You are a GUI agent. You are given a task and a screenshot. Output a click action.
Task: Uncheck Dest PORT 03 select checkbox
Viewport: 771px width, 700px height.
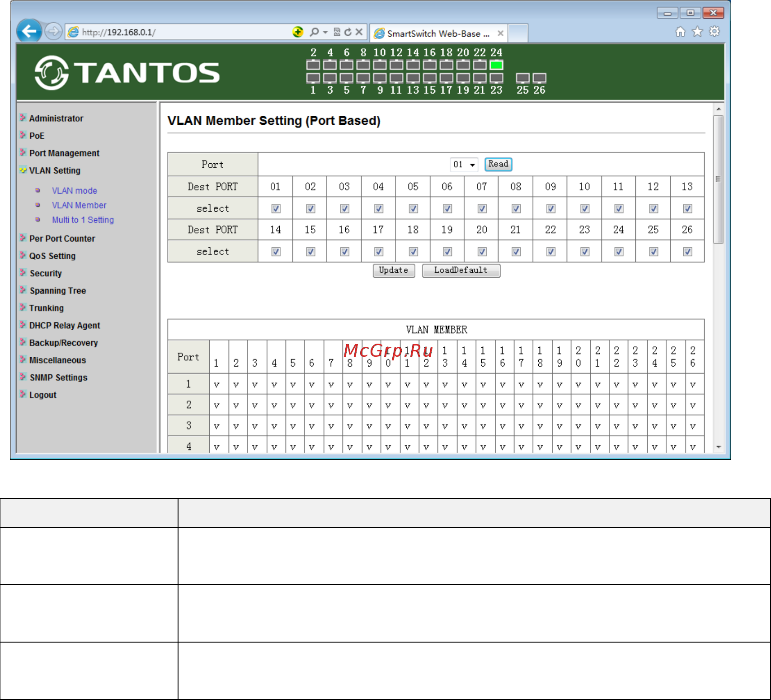click(x=344, y=208)
